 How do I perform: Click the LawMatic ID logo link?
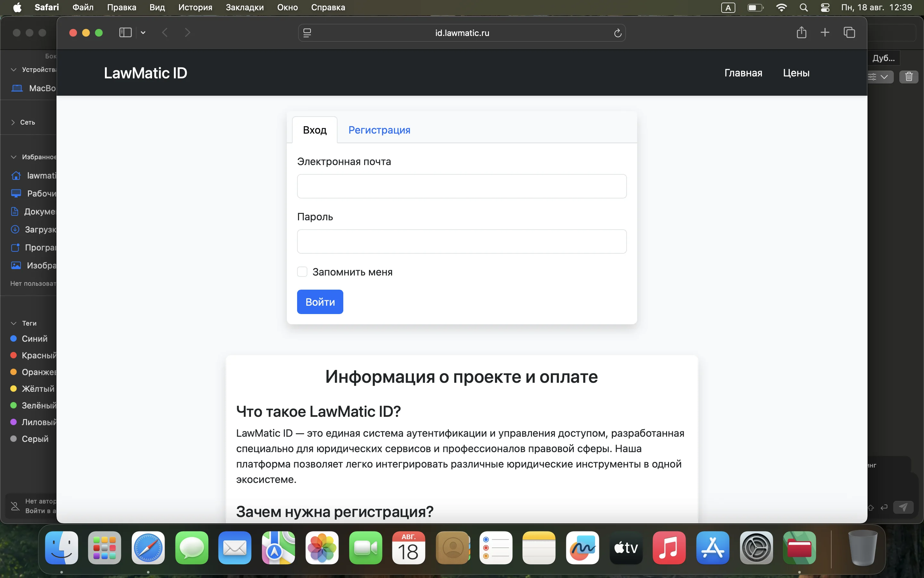pyautogui.click(x=145, y=73)
